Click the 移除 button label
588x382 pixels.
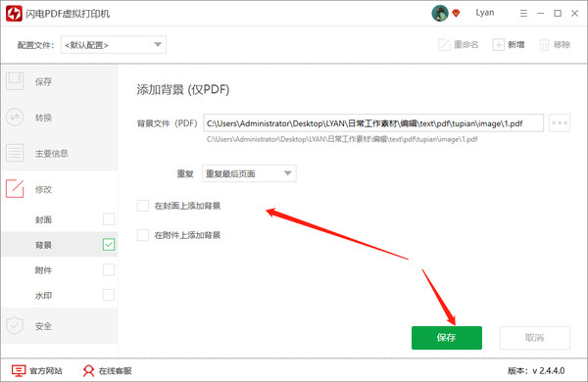[x=563, y=45]
